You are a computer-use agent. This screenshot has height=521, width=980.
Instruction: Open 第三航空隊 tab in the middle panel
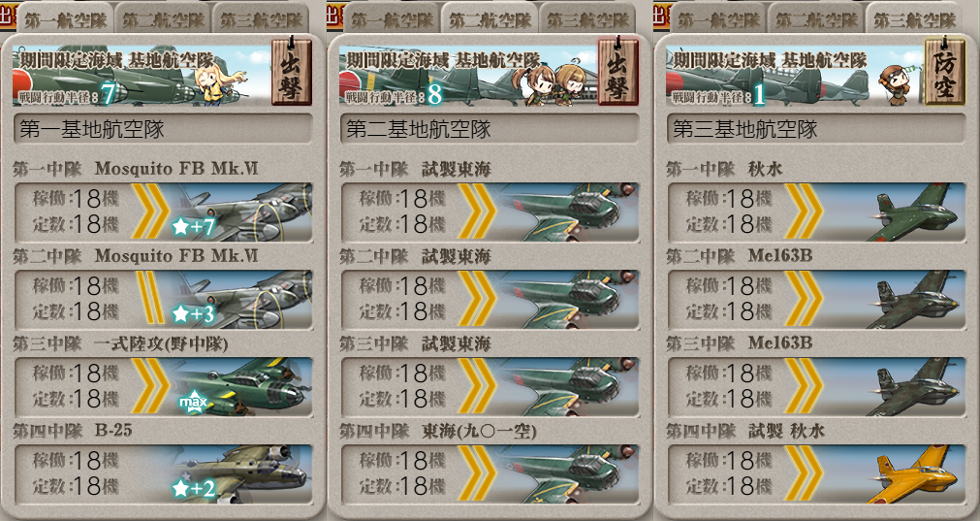[x=587, y=19]
